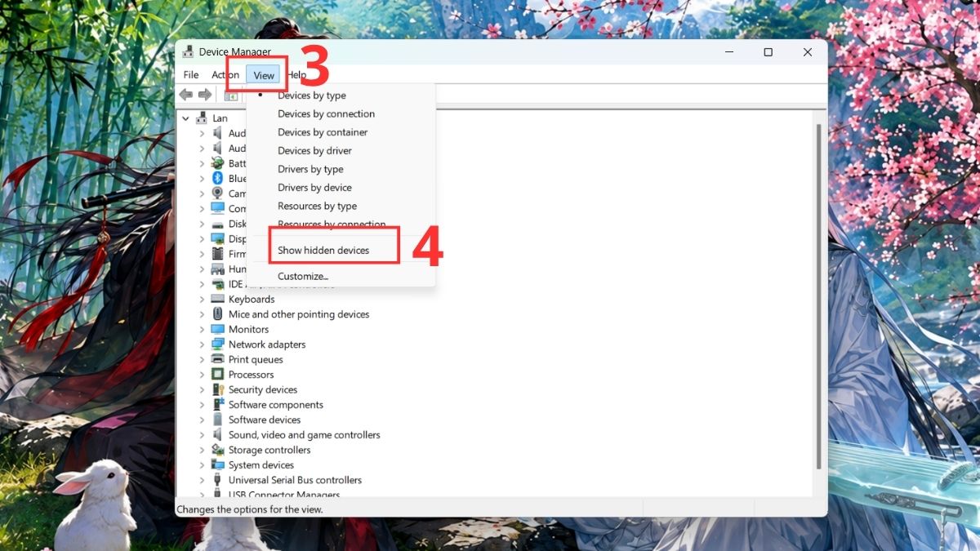The image size is (980, 551).
Task: Open the Customize... dialog from View menu
Action: pyautogui.click(x=303, y=276)
